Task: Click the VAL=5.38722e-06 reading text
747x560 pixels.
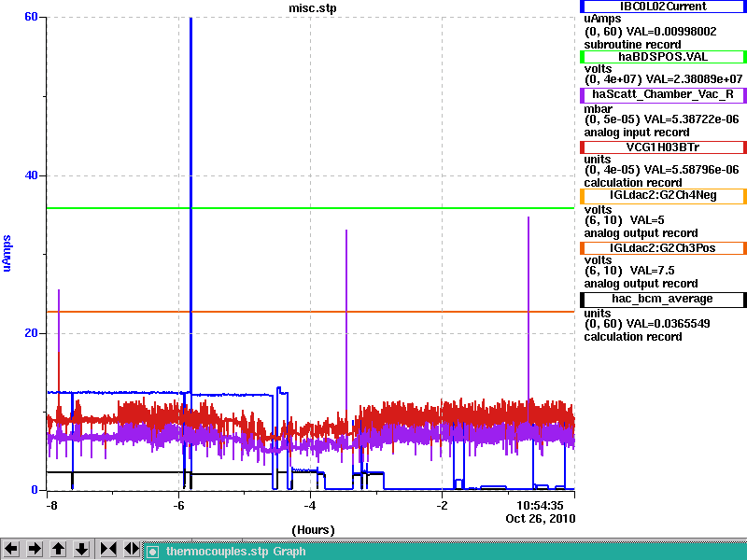Action: pyautogui.click(x=691, y=119)
